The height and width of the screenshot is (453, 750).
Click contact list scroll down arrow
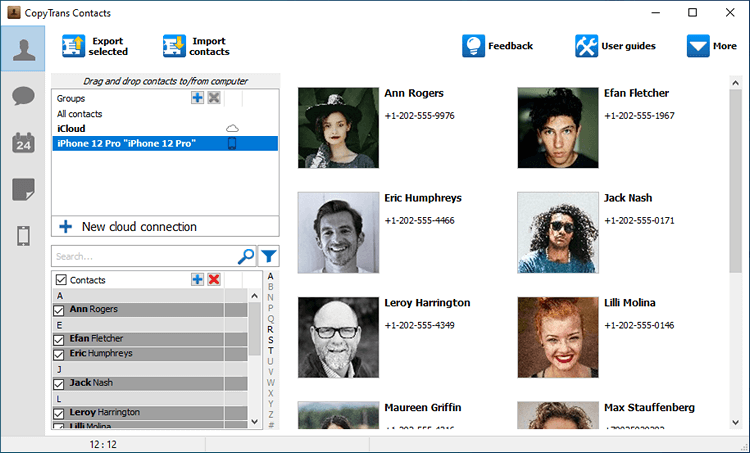pos(254,422)
